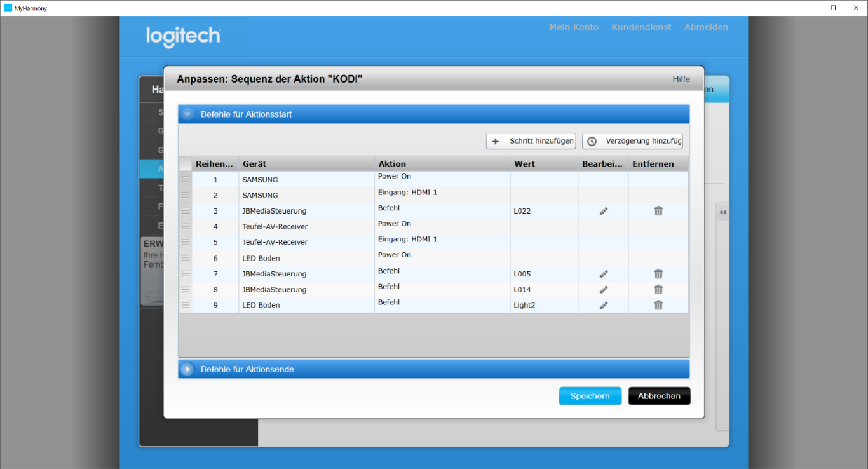The height and width of the screenshot is (469, 868).
Task: Edit the L005 command with the pencil icon
Action: pos(604,274)
